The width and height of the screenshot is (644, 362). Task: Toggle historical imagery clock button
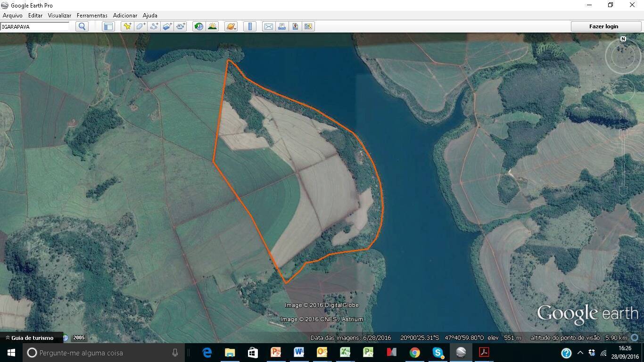199,26
